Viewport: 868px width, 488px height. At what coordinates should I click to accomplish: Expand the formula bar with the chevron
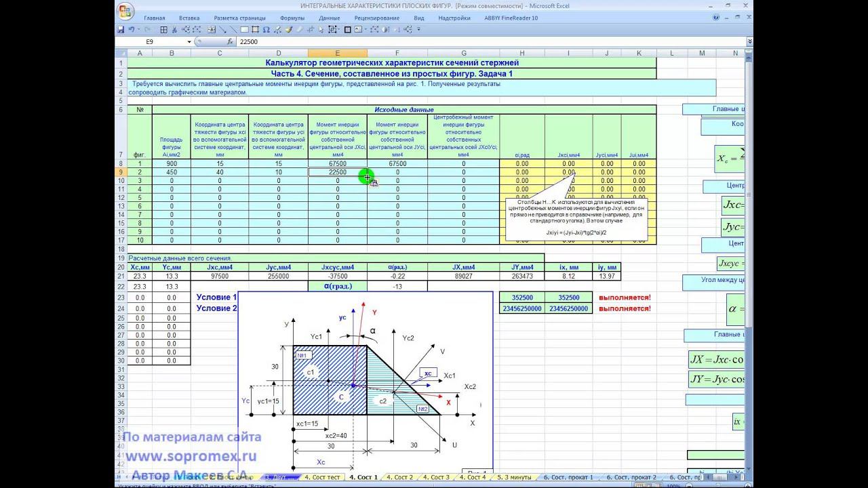749,41
